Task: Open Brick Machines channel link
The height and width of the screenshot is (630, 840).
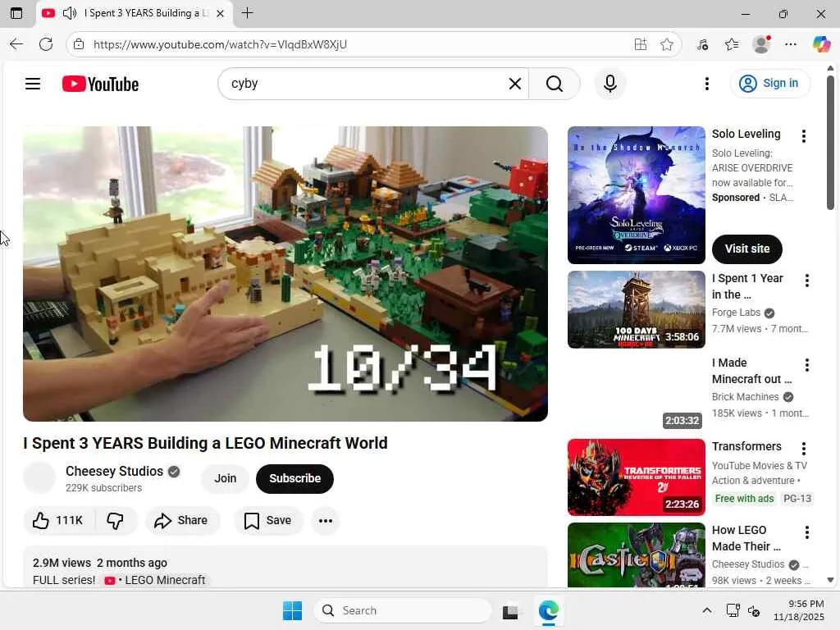Action: tap(745, 397)
